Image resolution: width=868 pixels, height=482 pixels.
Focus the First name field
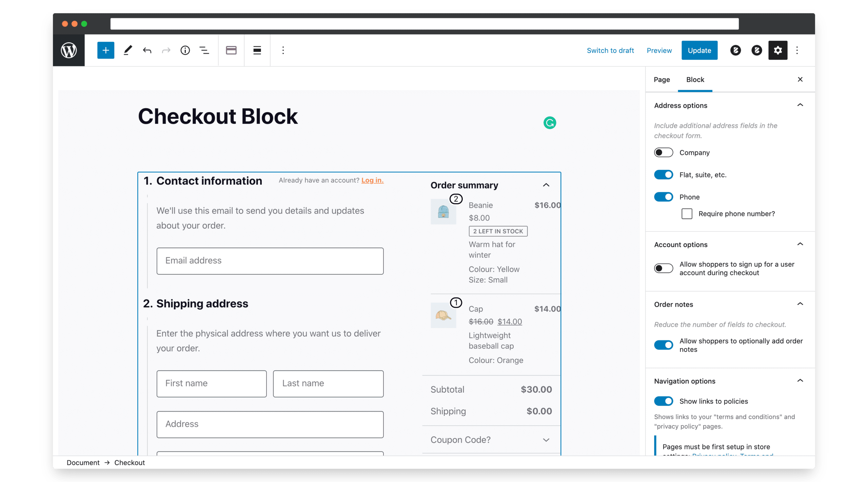point(212,384)
